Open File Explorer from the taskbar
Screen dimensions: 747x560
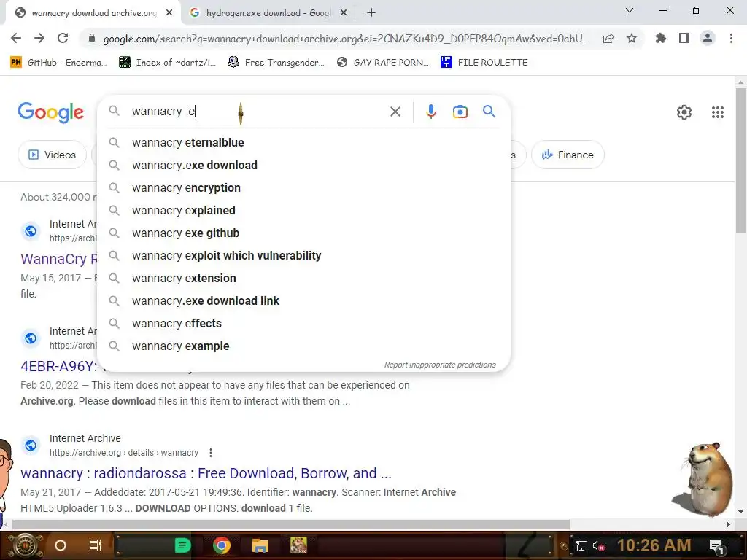pyautogui.click(x=260, y=545)
